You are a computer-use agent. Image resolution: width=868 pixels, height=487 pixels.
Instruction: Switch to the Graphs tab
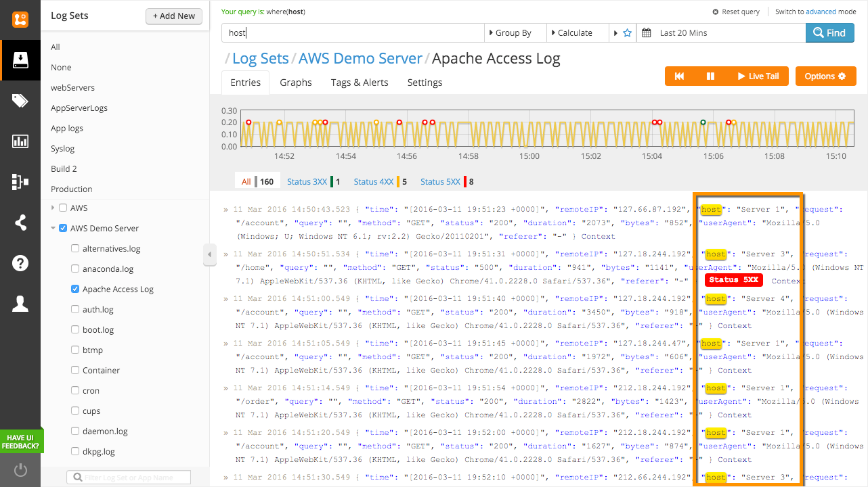[x=296, y=83]
